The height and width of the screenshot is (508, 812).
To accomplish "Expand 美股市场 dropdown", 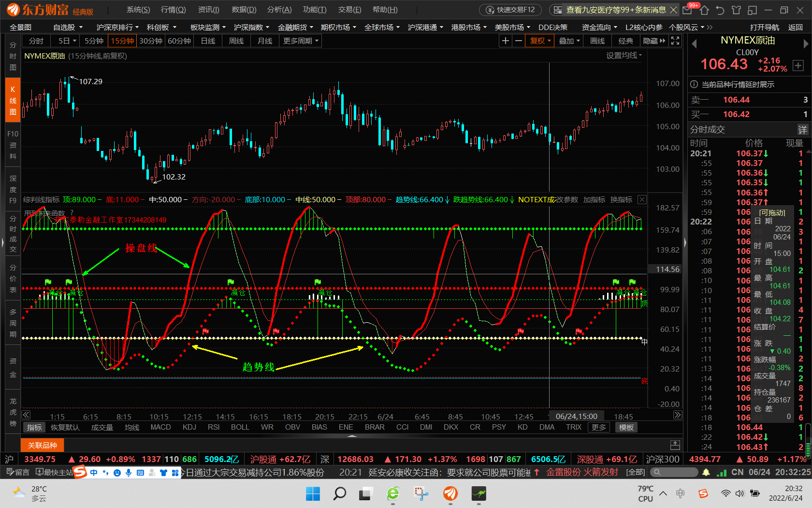I will pyautogui.click(x=512, y=28).
